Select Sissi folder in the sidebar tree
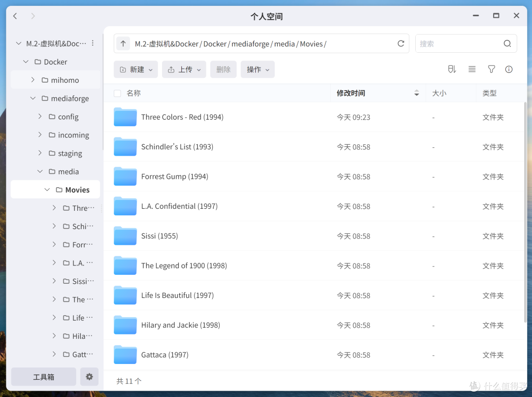Viewport: 532px width, 397px height. 79,281
